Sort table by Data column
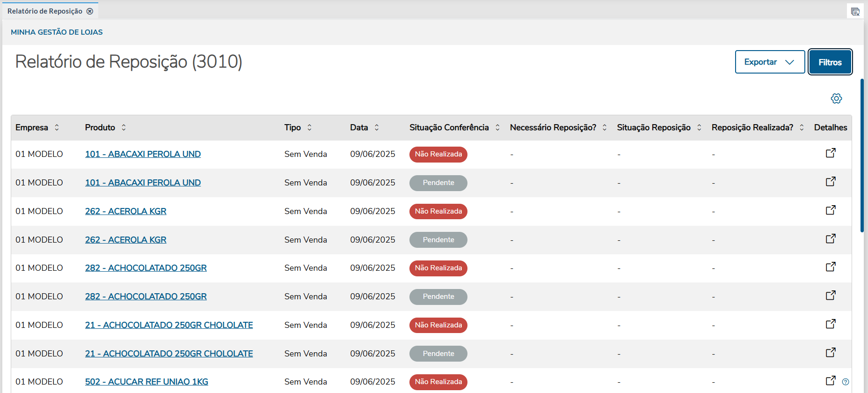Viewport: 868px width, 393px height. [377, 127]
